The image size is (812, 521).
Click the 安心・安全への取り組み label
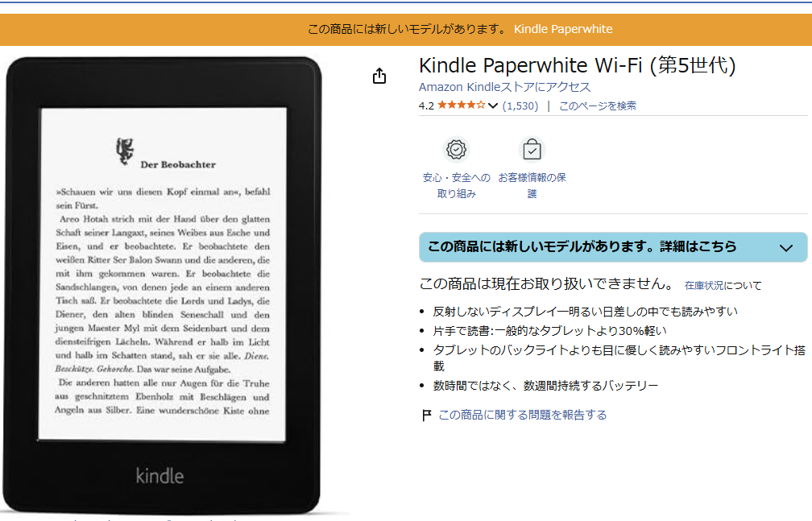[456, 185]
